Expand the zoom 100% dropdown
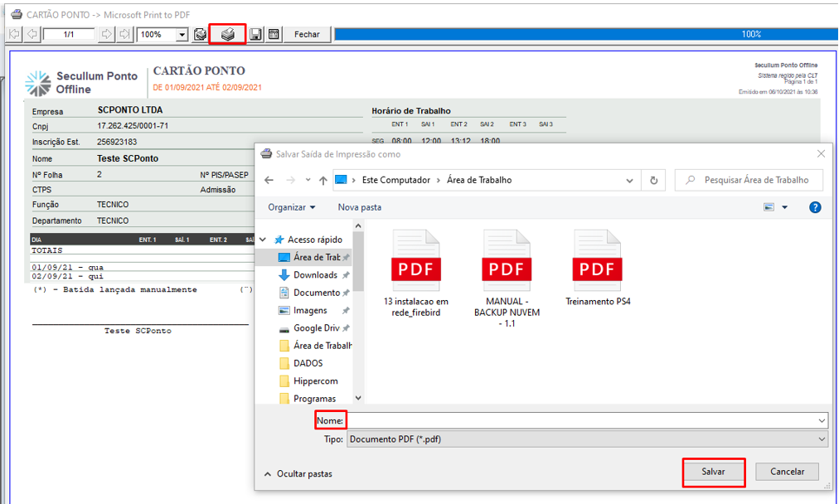The height and width of the screenshot is (504, 839). 182,35
